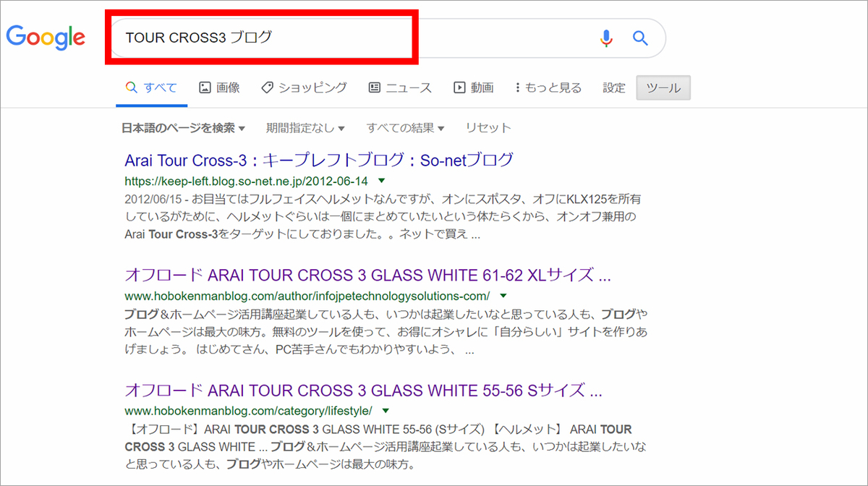
Task: Click the リセット link
Action: [x=488, y=128]
